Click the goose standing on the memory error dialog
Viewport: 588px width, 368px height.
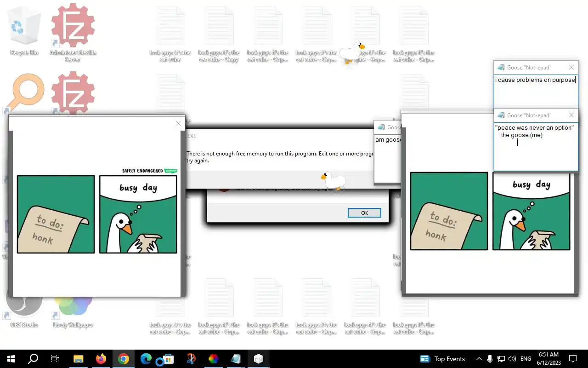(x=333, y=180)
